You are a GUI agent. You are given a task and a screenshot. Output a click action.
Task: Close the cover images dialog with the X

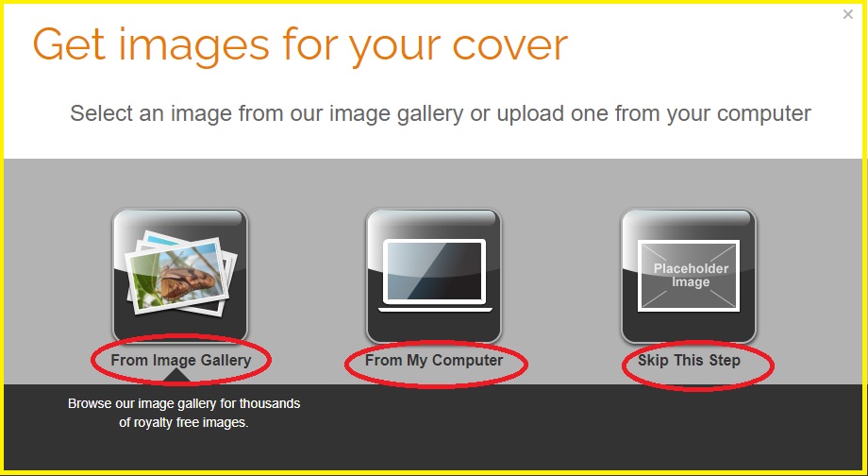848,15
